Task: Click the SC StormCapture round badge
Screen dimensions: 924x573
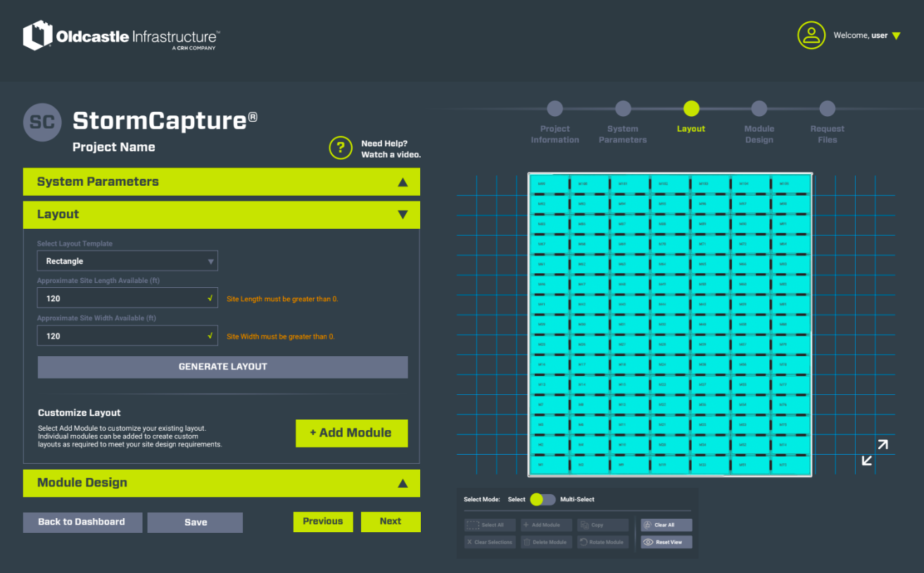Action: [42, 122]
